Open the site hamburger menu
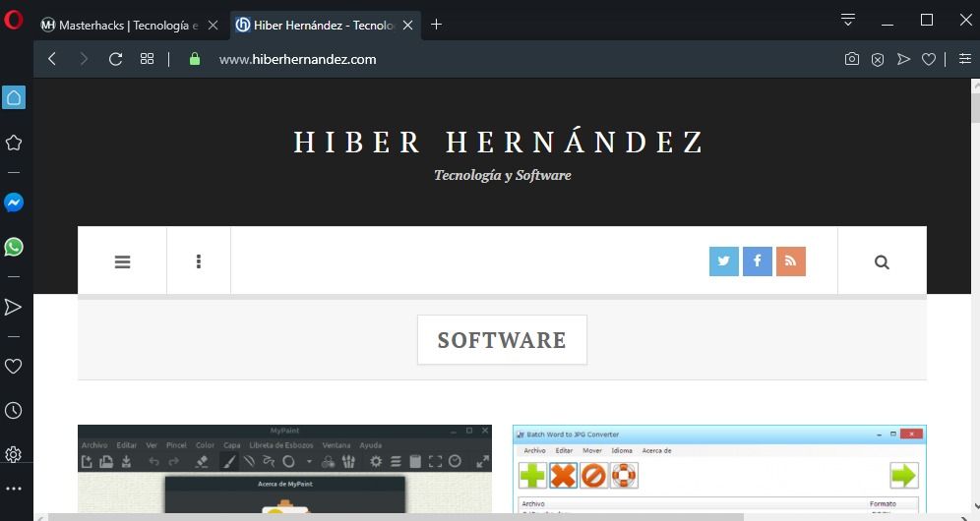This screenshot has height=521, width=980. click(x=122, y=261)
